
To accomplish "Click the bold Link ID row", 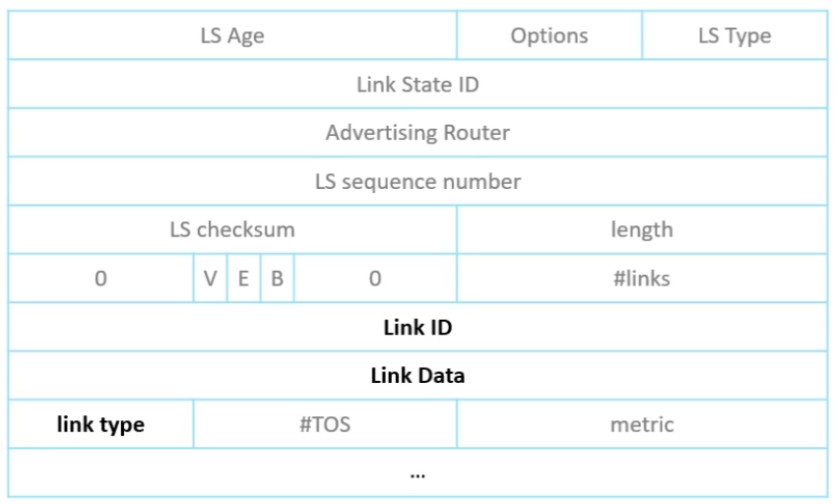I will (x=418, y=327).
